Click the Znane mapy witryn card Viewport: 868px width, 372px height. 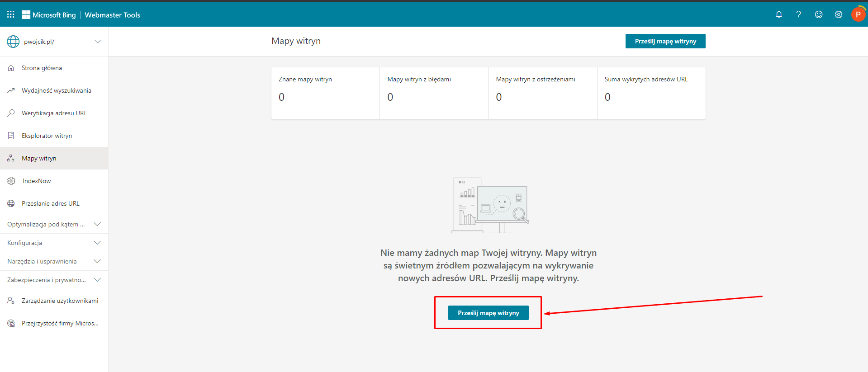pos(325,93)
